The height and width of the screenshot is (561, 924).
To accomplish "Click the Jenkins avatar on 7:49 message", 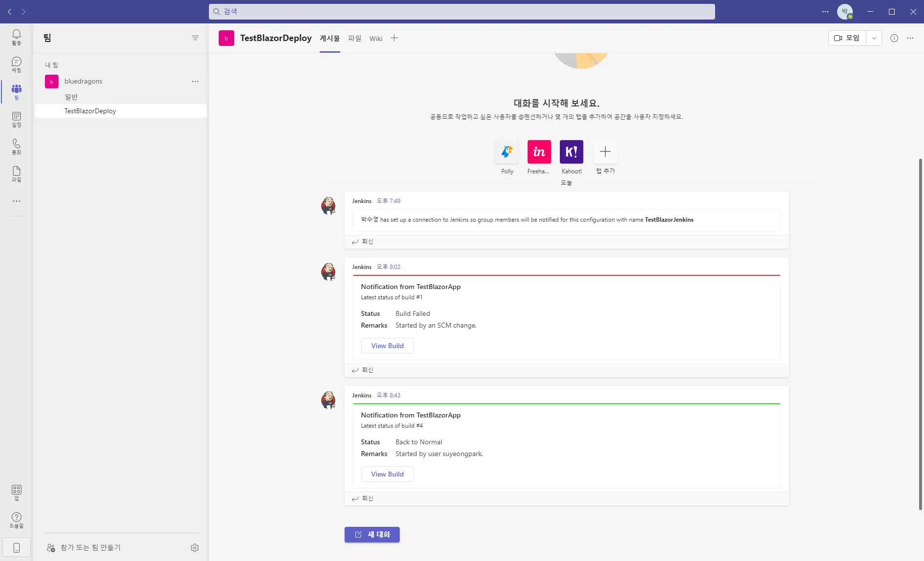I will (x=329, y=206).
